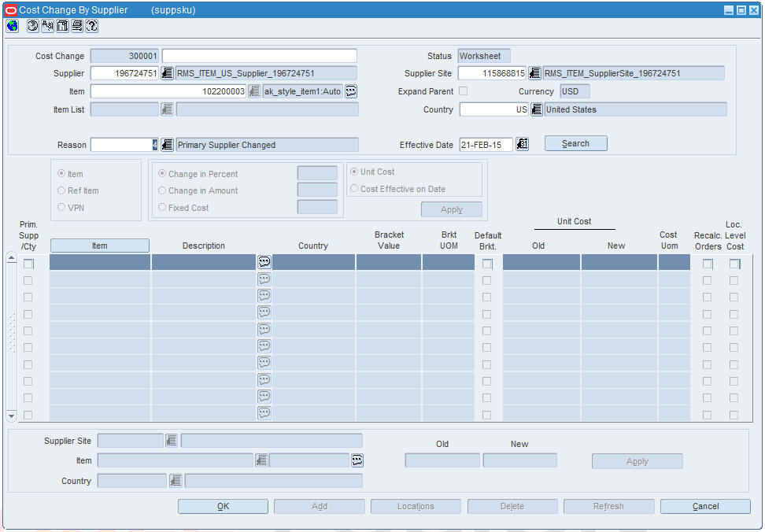The width and height of the screenshot is (765, 532).
Task: Click the Country field showing US
Action: [494, 109]
